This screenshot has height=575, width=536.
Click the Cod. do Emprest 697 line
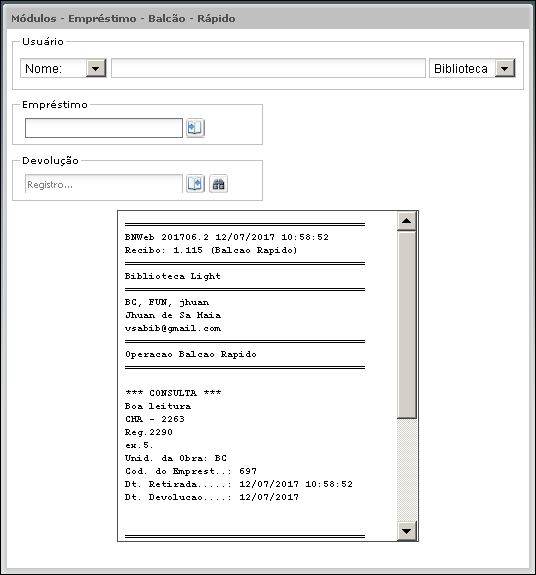(x=191, y=471)
